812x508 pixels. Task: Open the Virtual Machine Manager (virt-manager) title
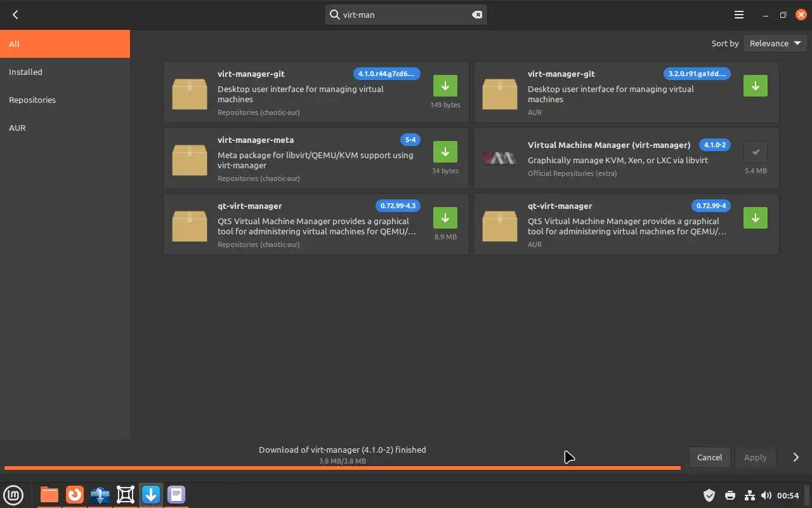tap(609, 145)
